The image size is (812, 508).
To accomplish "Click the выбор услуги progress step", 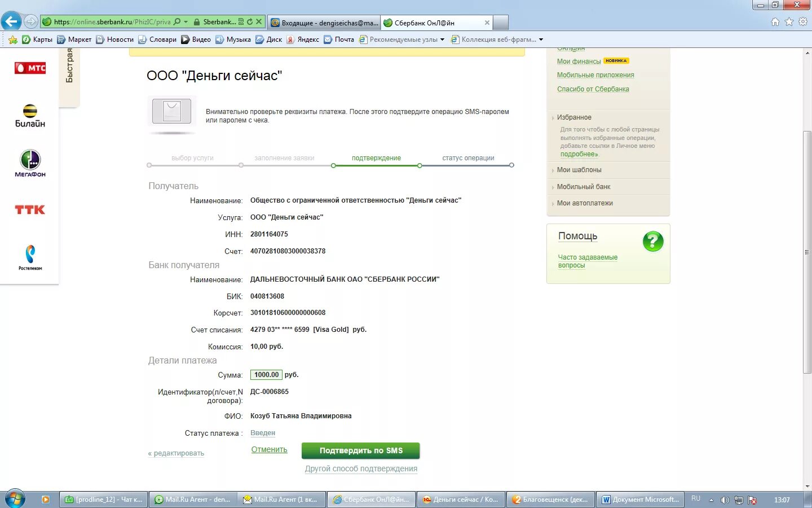I will coord(192,158).
